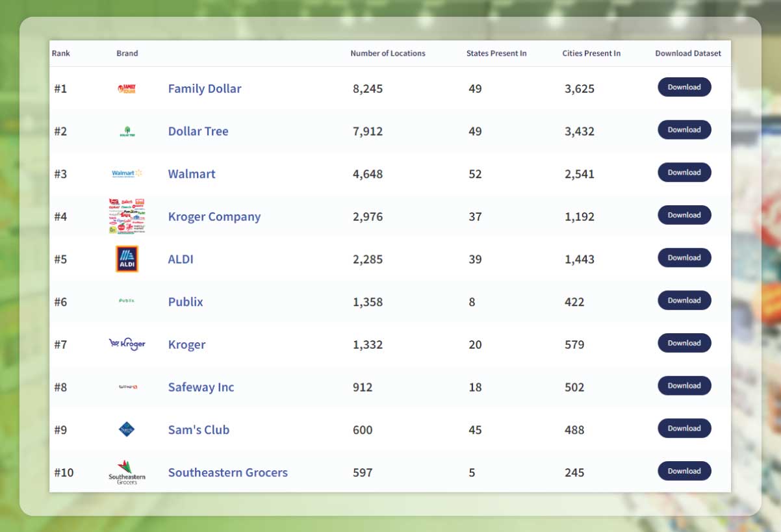Click the Brand column header
Viewport: 781px width, 532px height.
[127, 53]
